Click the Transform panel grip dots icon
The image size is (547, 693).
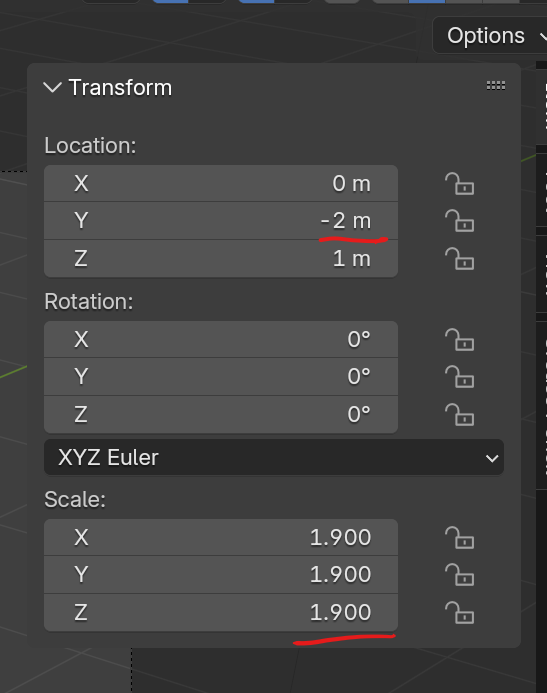[x=496, y=85]
